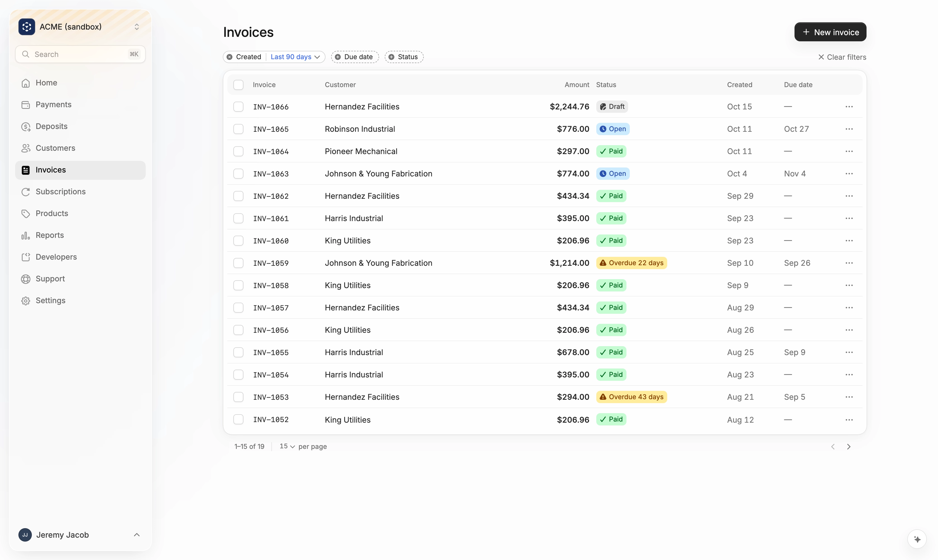This screenshot has width=938, height=560.
Task: Tick the select-all checkbox in header
Action: (238, 85)
